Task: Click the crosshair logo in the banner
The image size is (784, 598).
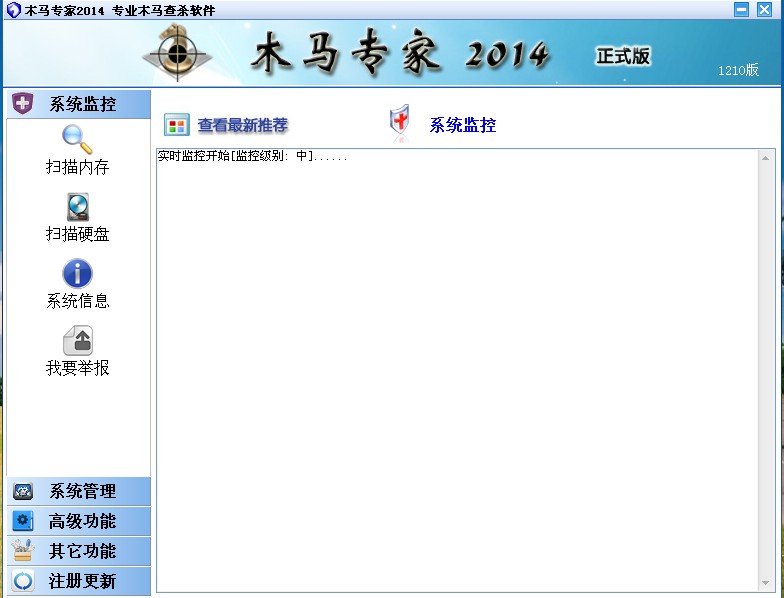Action: (x=178, y=52)
